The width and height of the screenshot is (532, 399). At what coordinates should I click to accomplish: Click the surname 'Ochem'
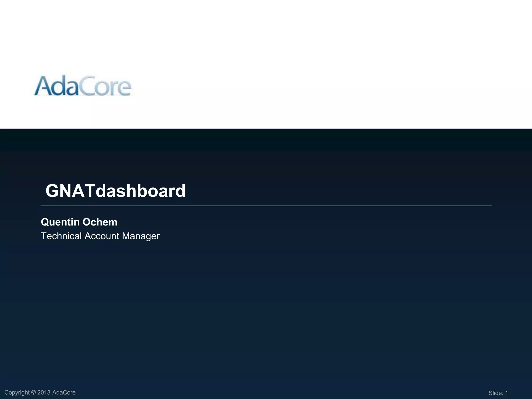pyautogui.click(x=100, y=222)
